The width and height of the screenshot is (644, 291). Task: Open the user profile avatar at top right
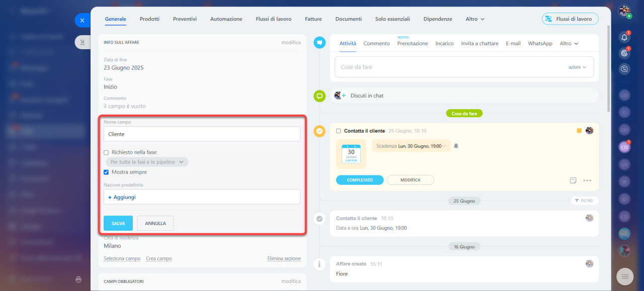tap(624, 11)
